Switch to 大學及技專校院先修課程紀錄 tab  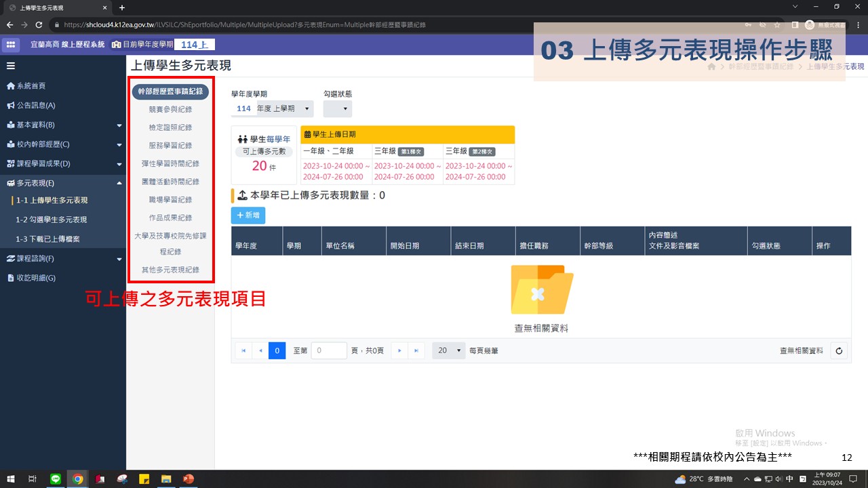(x=170, y=243)
